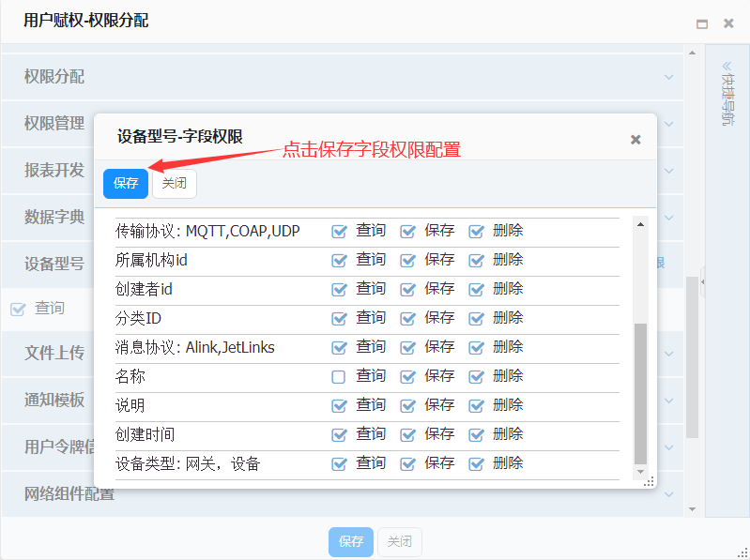The height and width of the screenshot is (560, 750).
Task: Toggle 保存 checkbox for 分类ID row
Action: click(407, 319)
